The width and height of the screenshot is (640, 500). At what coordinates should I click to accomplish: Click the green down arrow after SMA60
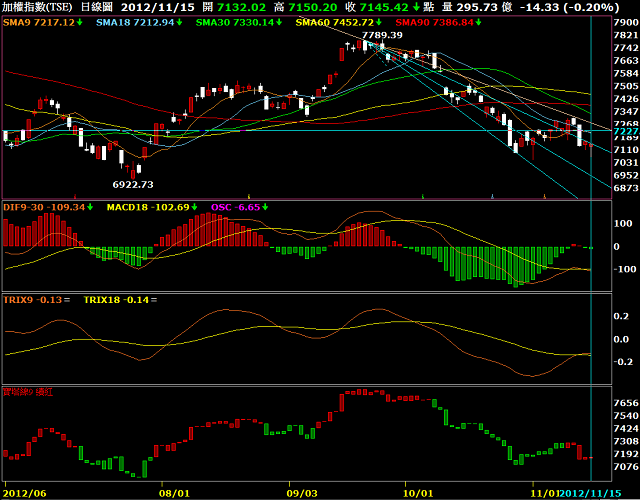click(x=379, y=22)
